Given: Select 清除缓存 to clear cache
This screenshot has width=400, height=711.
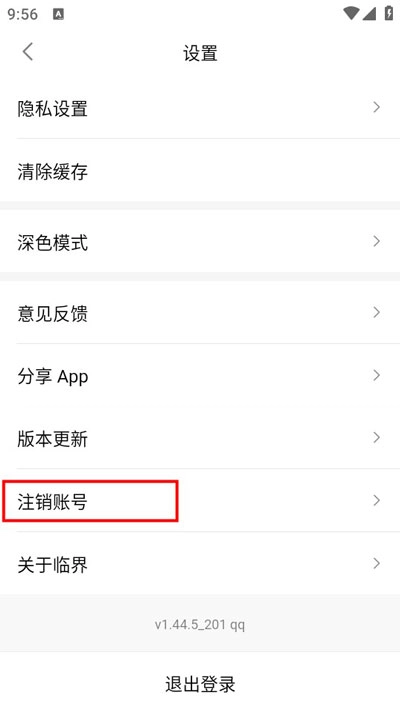Looking at the screenshot, I should [x=200, y=171].
